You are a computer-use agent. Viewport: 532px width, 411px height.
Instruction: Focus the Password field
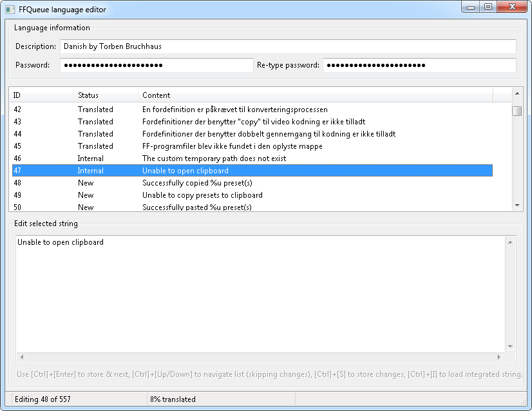tap(157, 65)
